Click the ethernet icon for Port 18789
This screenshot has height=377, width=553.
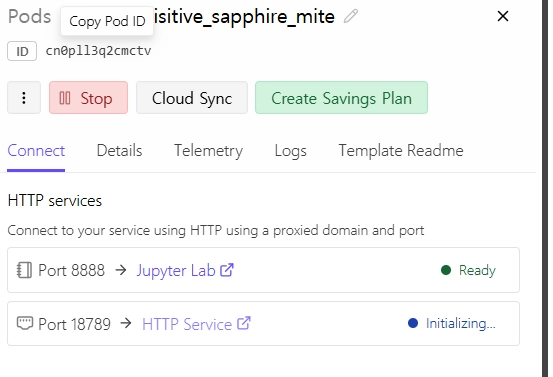pyautogui.click(x=25, y=323)
